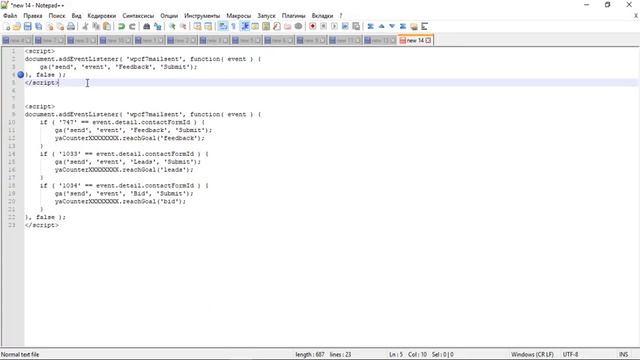The height and width of the screenshot is (360, 640).
Task: Click line number 23 in margin
Action: coord(11,225)
